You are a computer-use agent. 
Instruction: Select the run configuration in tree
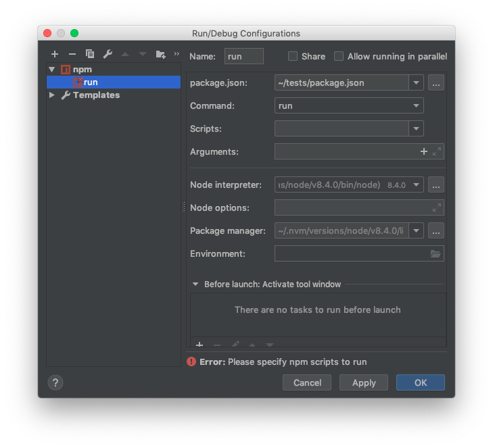point(91,82)
